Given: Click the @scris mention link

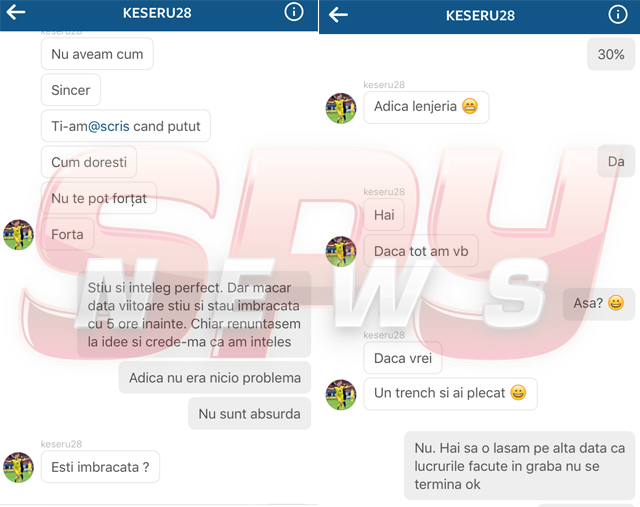Looking at the screenshot, I should (x=109, y=126).
